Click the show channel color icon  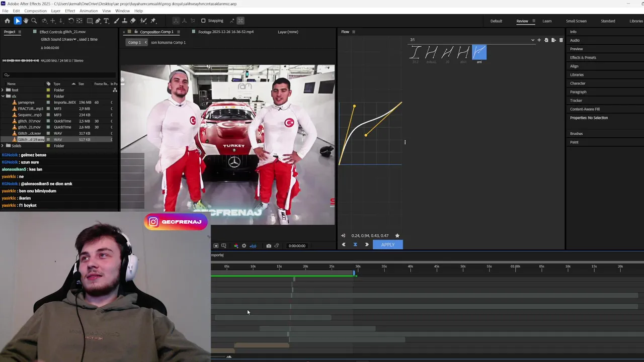coord(236,246)
